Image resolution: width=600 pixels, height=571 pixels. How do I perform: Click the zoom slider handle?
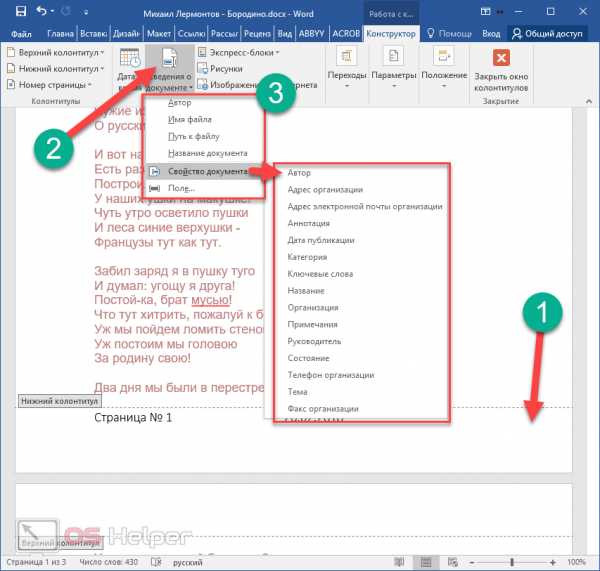pos(512,562)
